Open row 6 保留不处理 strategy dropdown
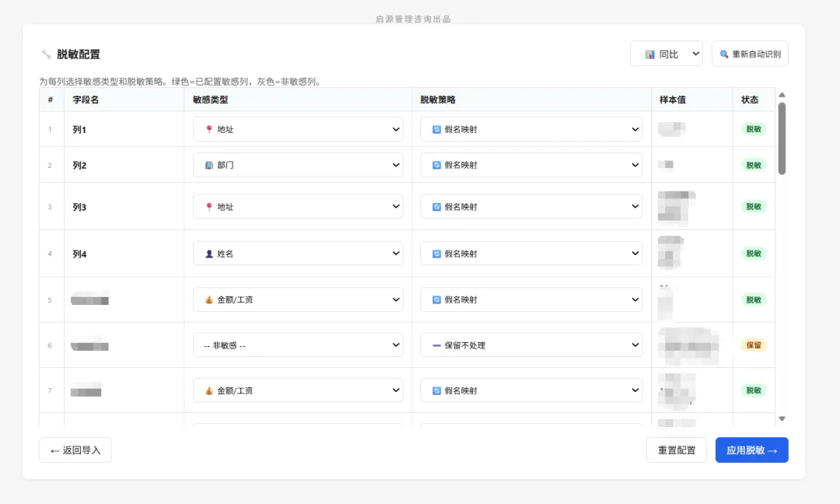The width and height of the screenshot is (840, 504). pos(531,345)
